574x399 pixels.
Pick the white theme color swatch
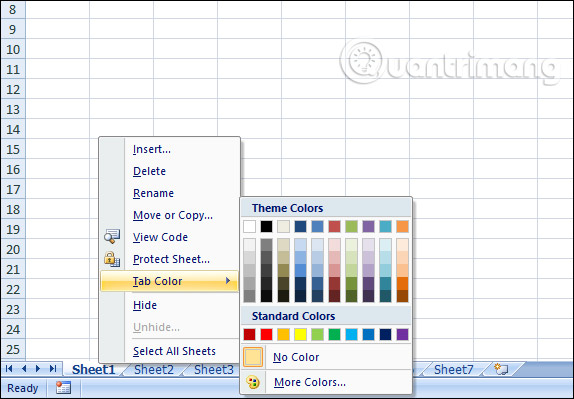point(250,226)
